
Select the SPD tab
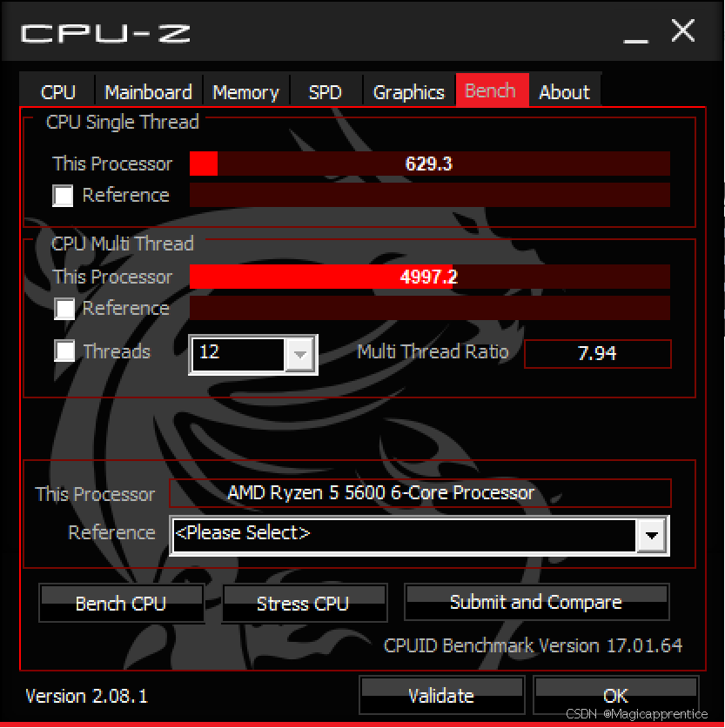[326, 91]
